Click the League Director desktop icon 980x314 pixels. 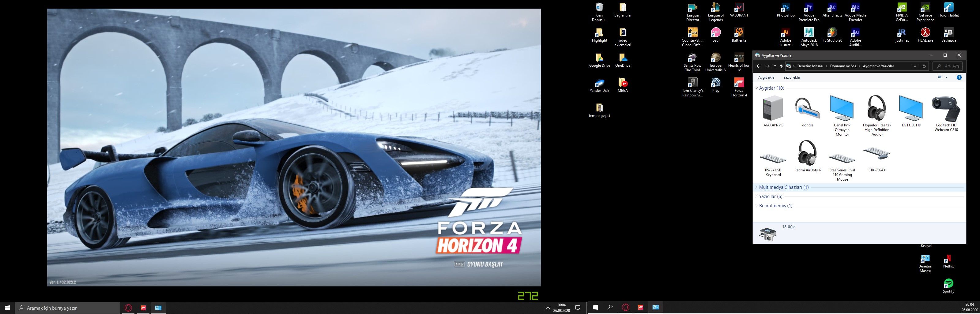coord(692,13)
